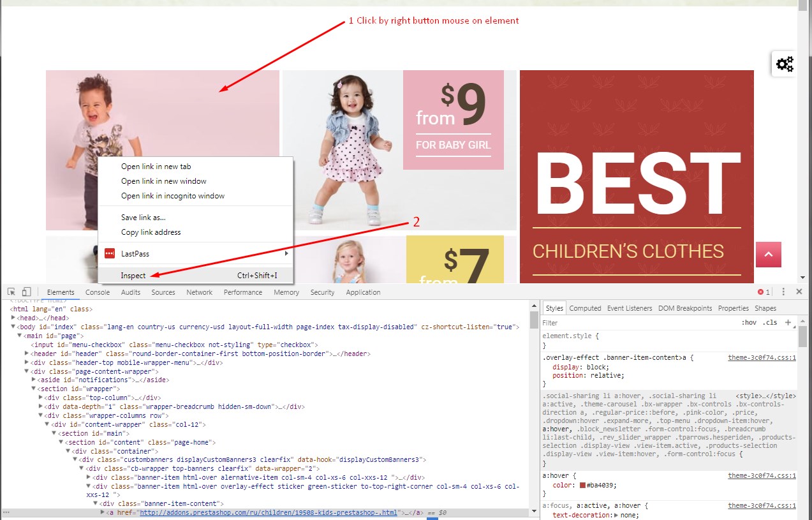Open the Computed styles tab
Image resolution: width=812 pixels, height=520 pixels.
coord(585,308)
